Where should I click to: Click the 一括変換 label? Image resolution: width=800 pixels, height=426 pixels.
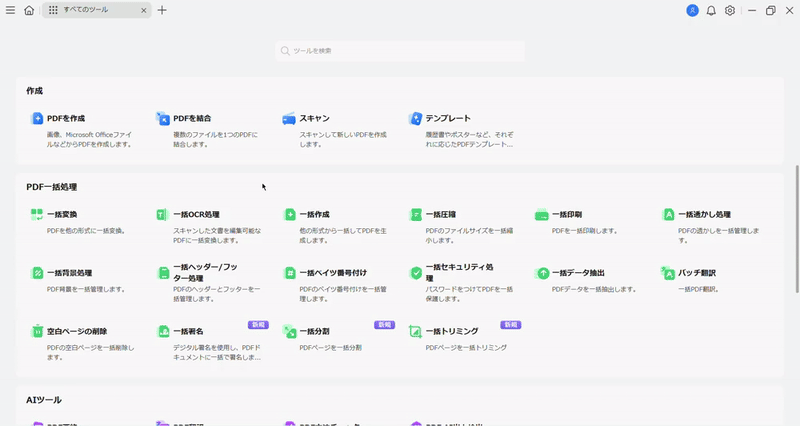point(62,215)
